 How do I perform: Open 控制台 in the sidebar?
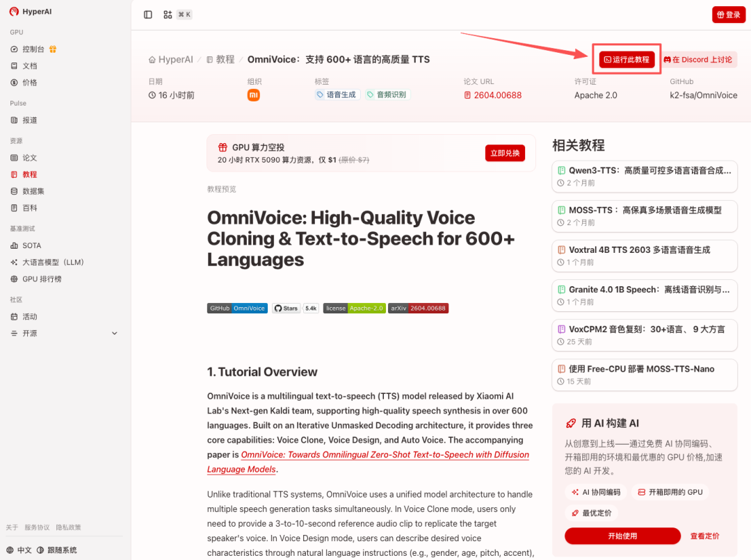tap(33, 49)
